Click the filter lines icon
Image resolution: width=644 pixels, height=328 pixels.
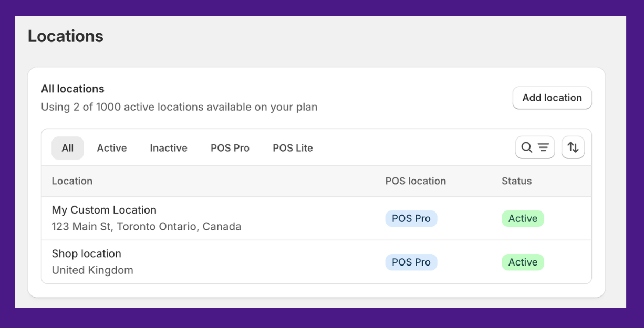543,147
